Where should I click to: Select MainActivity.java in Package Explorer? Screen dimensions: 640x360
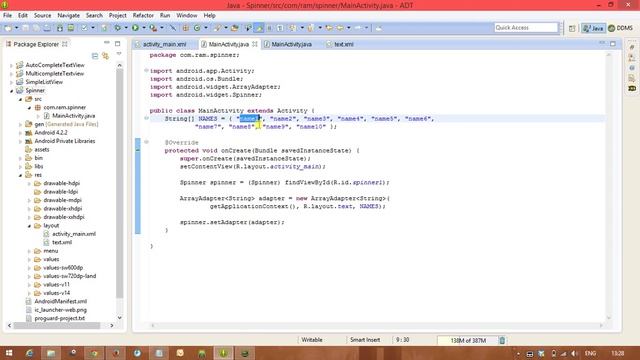tap(73, 116)
